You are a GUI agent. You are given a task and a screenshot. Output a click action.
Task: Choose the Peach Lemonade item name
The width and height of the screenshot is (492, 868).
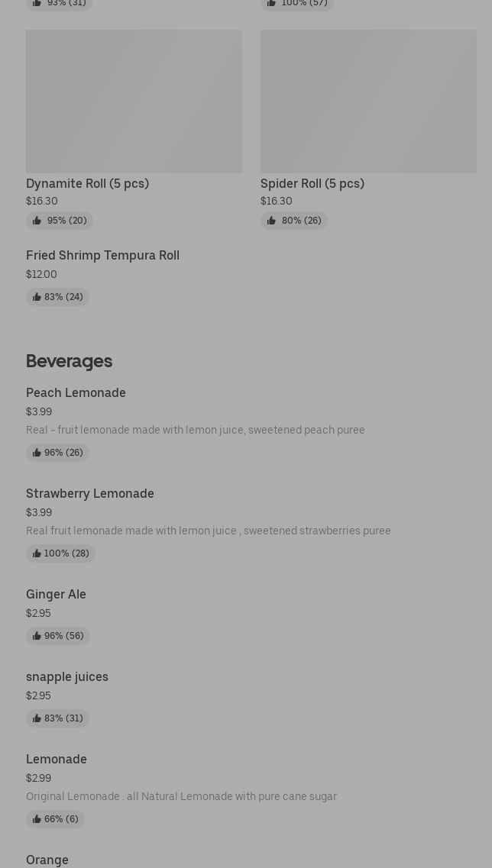click(x=76, y=392)
